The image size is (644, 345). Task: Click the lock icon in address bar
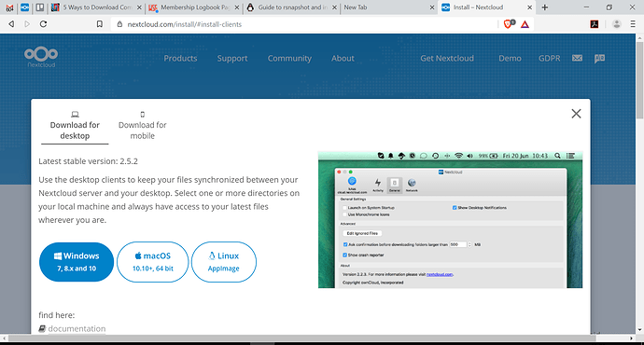(119, 24)
